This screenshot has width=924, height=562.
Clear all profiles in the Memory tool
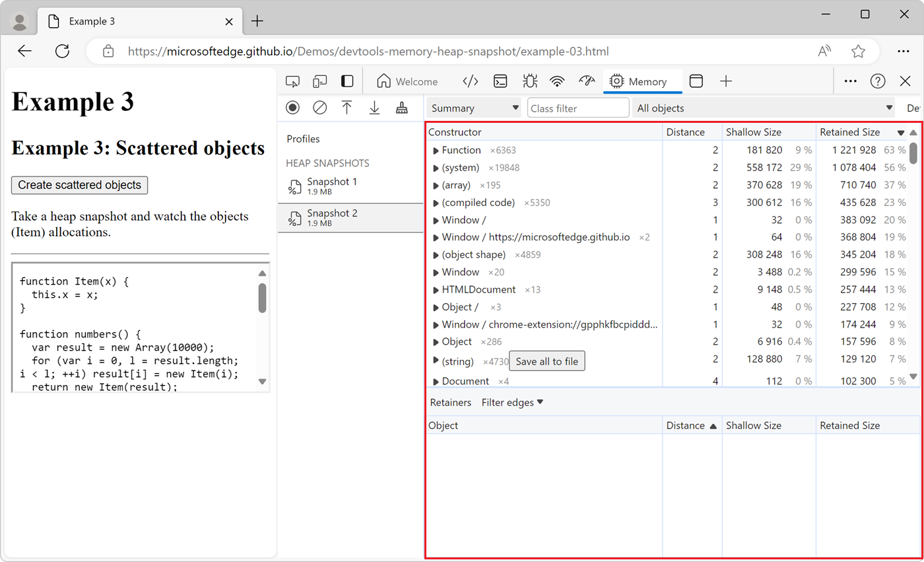pos(320,107)
